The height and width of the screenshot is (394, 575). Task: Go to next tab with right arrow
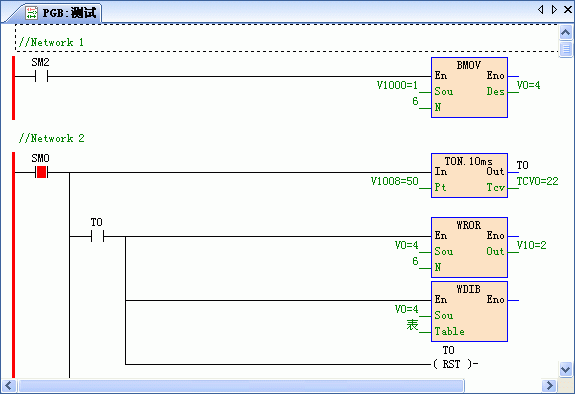[x=554, y=10]
